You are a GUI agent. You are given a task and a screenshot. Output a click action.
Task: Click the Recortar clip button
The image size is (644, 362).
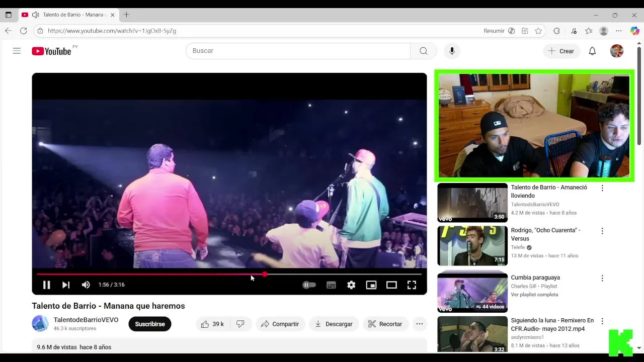click(385, 324)
